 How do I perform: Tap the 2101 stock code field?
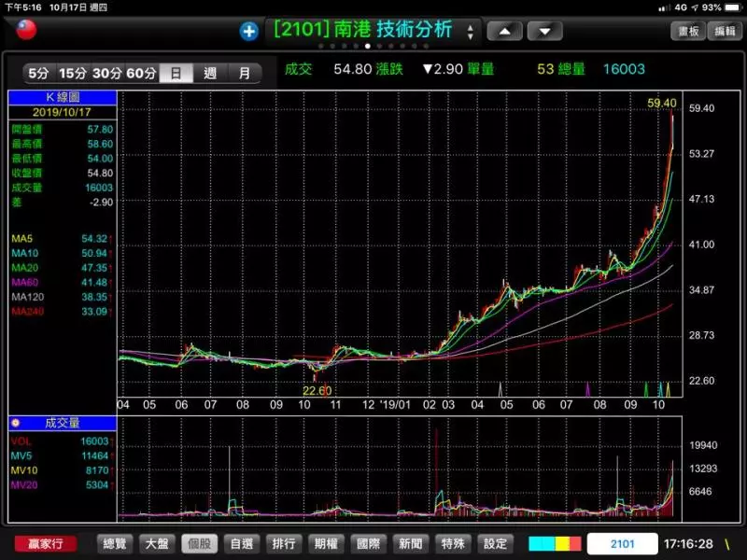pyautogui.click(x=623, y=544)
